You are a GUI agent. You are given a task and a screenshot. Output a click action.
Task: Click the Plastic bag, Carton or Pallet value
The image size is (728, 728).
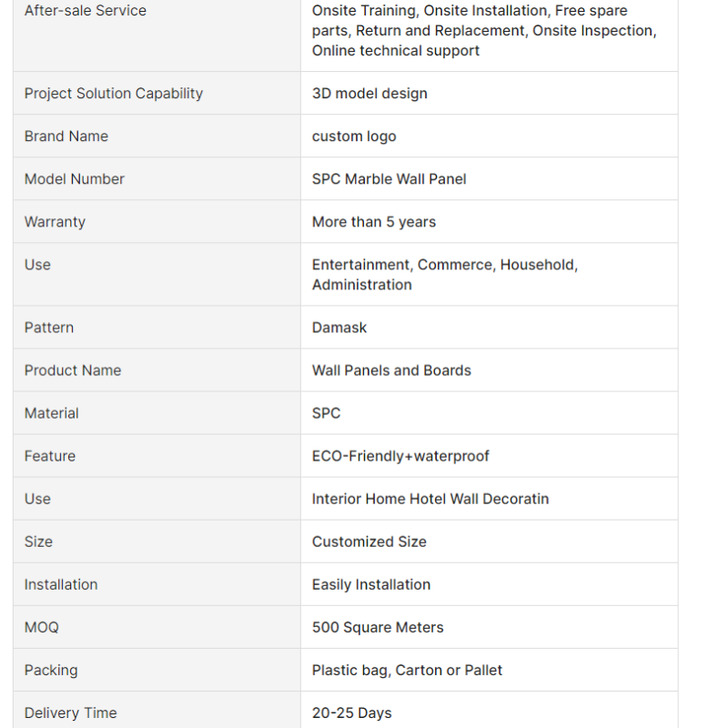click(x=407, y=670)
